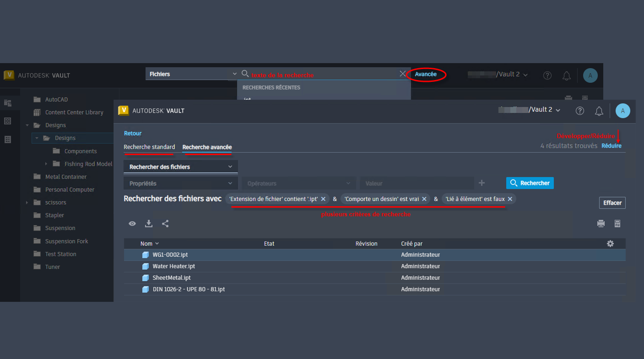Open the Opérateurs dropdown
The height and width of the screenshot is (359, 644).
click(x=299, y=183)
